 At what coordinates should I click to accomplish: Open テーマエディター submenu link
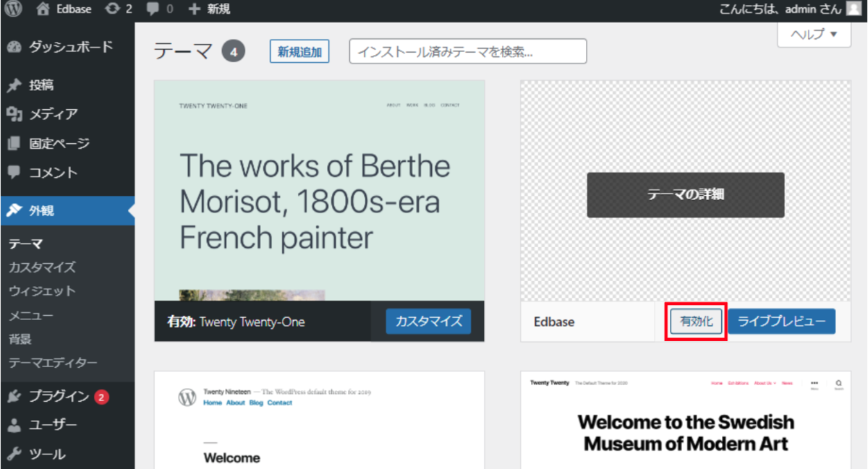coord(53,363)
